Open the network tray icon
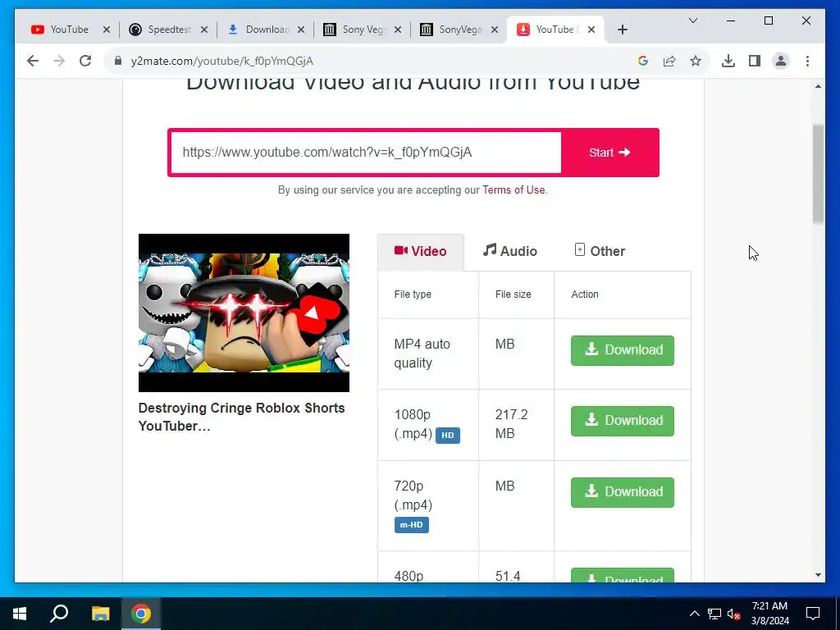 tap(714, 614)
